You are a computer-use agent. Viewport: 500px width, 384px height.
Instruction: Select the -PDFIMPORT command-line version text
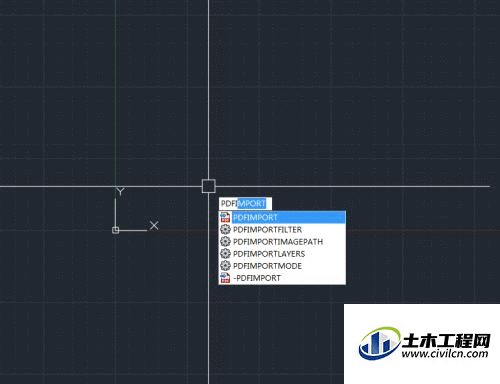click(257, 278)
